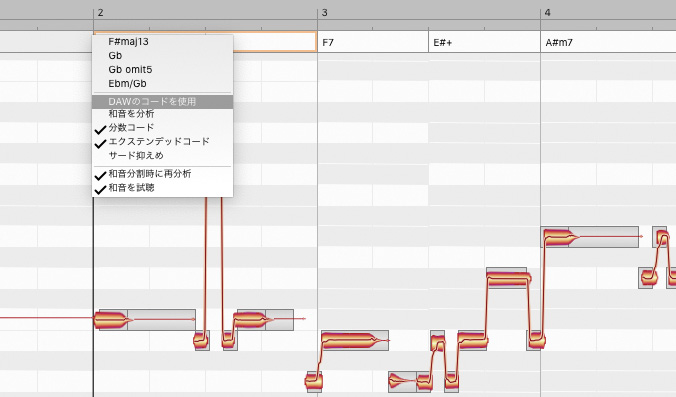Click the F7 chord cell
Image resolution: width=676 pixels, height=397 pixels.
click(373, 42)
